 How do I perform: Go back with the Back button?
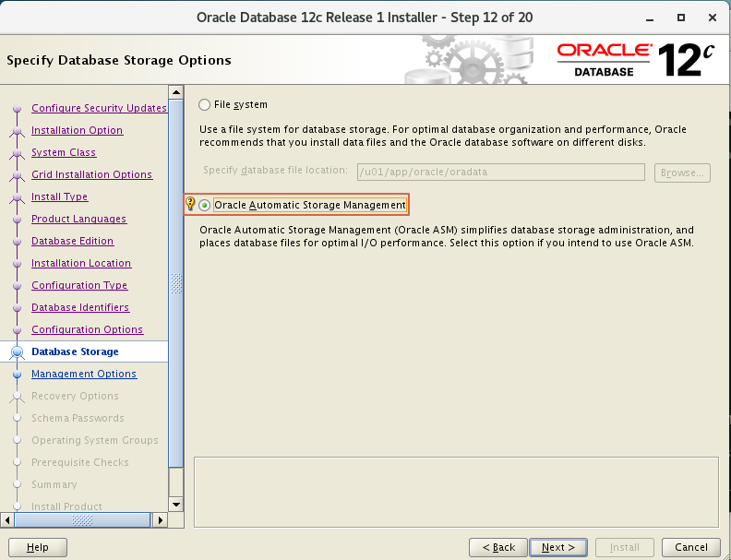[x=498, y=547]
